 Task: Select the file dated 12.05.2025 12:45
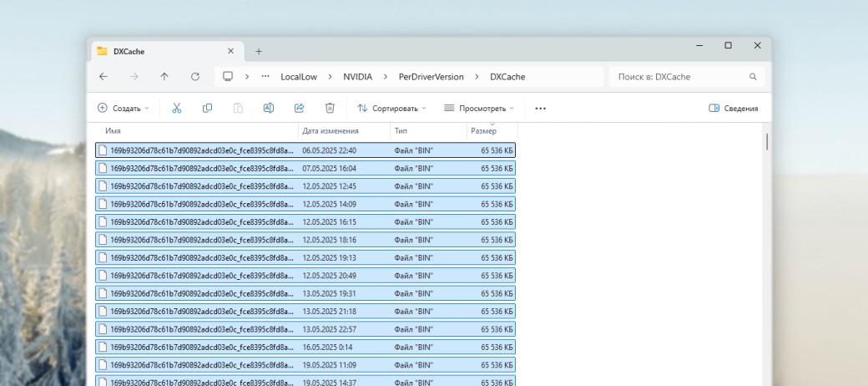coord(305,186)
